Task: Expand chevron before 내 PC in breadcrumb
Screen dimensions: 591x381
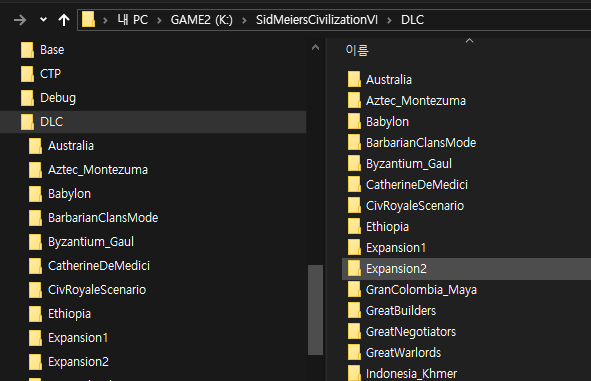Action: tap(106, 20)
